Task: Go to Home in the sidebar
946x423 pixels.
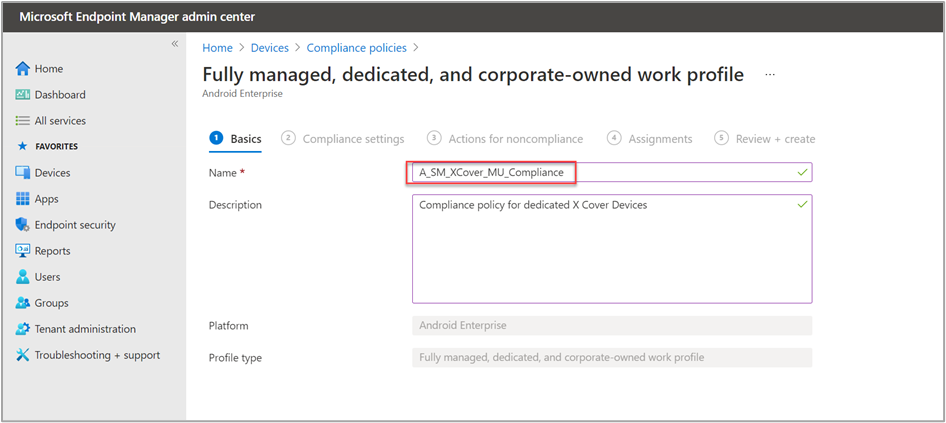Action: pyautogui.click(x=49, y=69)
